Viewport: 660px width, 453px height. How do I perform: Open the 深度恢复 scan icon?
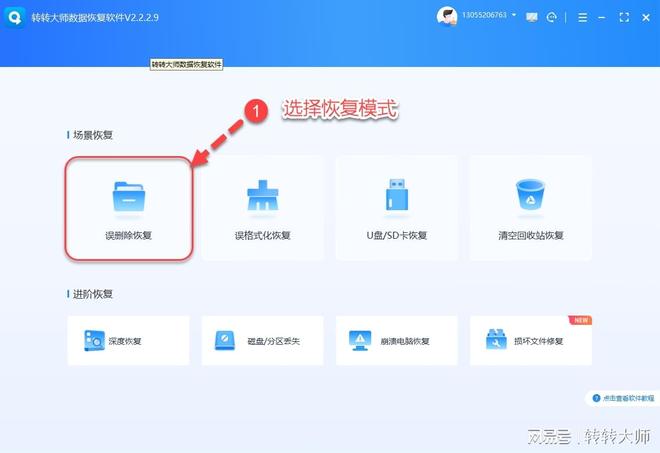(94, 340)
